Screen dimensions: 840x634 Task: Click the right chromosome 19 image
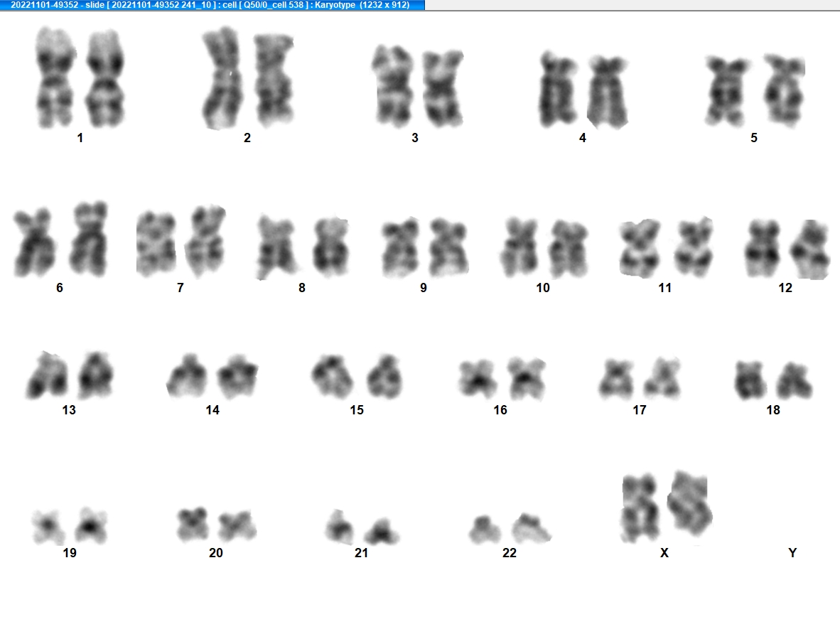pos(90,525)
